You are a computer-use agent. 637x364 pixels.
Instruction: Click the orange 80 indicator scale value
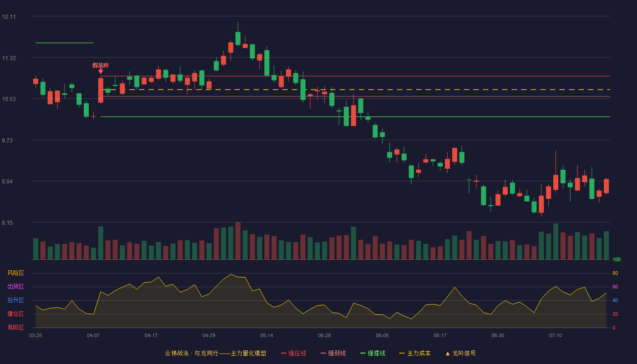click(615, 273)
